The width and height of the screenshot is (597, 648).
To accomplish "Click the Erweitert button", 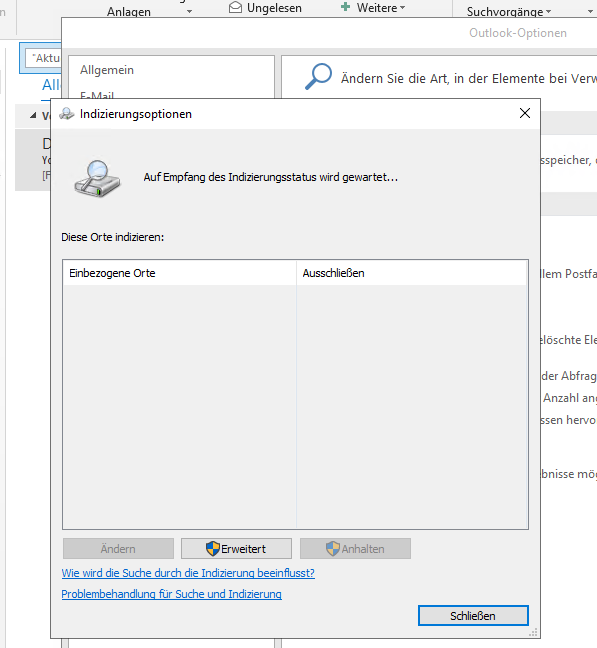I will pos(236,549).
